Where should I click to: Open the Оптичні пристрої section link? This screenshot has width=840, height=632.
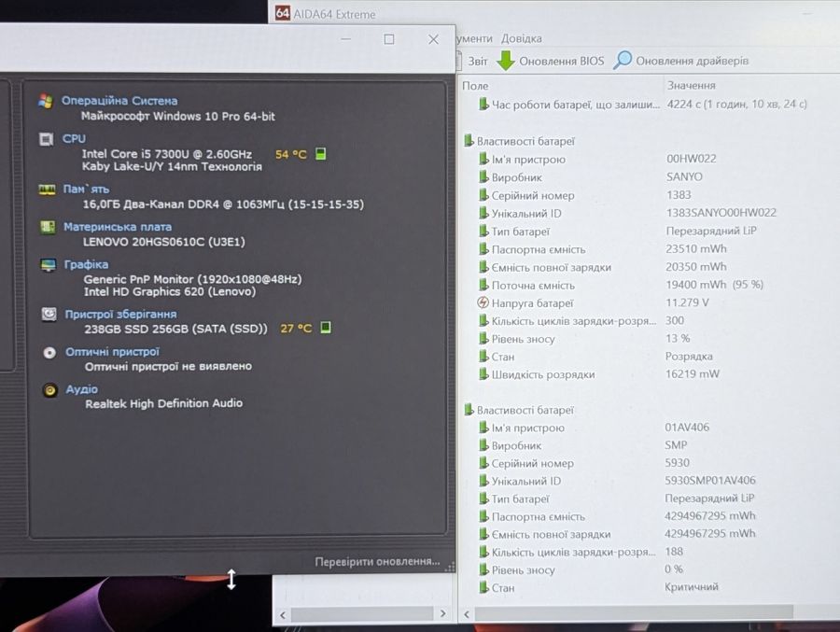tap(113, 352)
